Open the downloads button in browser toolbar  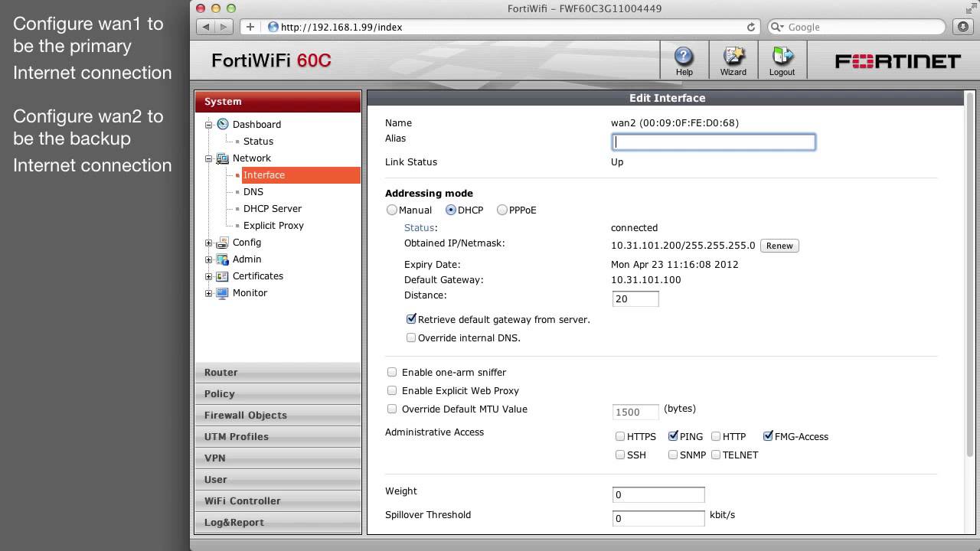pyautogui.click(x=962, y=27)
